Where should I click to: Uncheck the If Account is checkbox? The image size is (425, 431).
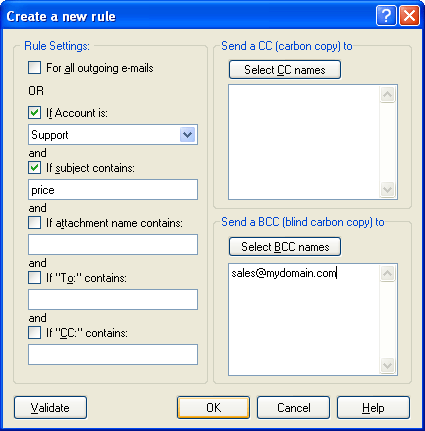click(x=35, y=113)
